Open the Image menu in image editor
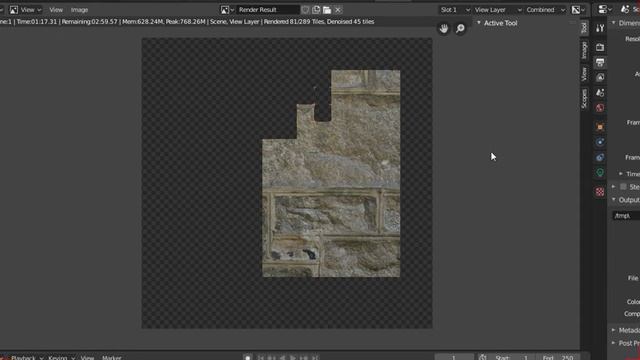This screenshot has height=360, width=640. coord(79,9)
